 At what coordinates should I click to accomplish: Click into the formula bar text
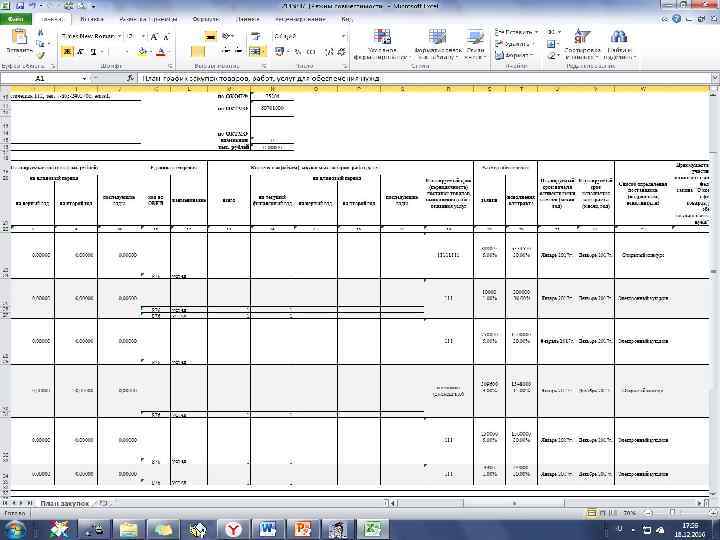(x=262, y=79)
